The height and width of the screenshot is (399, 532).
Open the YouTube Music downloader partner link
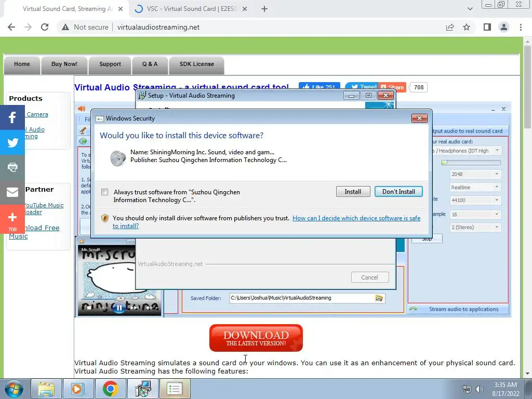(44, 209)
